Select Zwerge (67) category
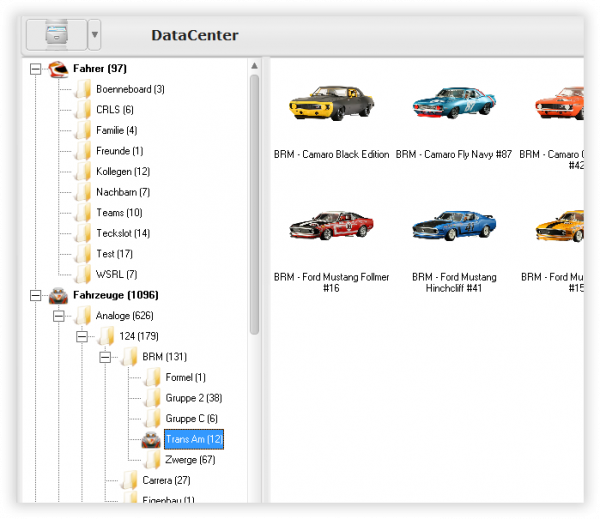The width and height of the screenshot is (600, 519). click(190, 460)
